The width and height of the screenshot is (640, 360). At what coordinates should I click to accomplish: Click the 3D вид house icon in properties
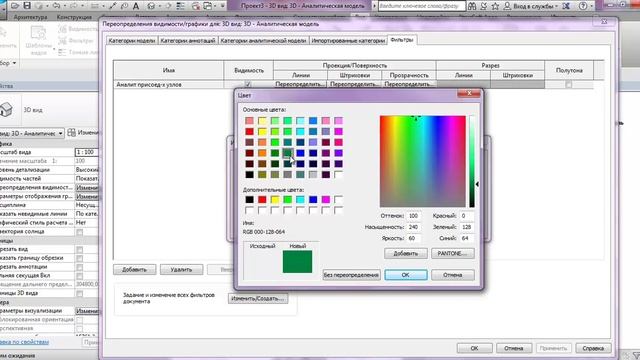[6, 109]
